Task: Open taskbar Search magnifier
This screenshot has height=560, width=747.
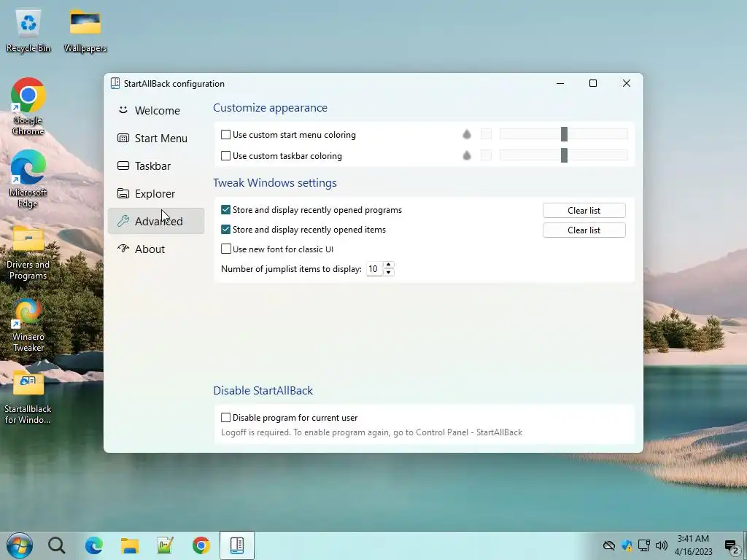Action: tap(57, 545)
